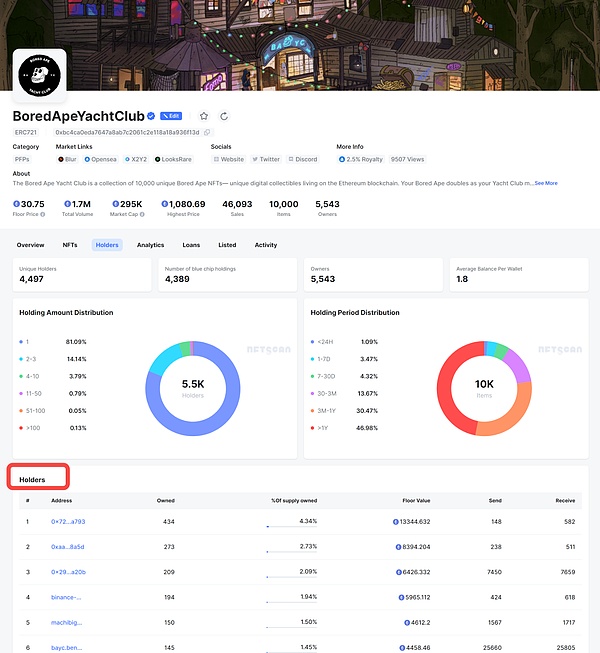Viewport: 600px width, 653px height.
Task: Switch to the Analytics tab
Action: pos(150,244)
